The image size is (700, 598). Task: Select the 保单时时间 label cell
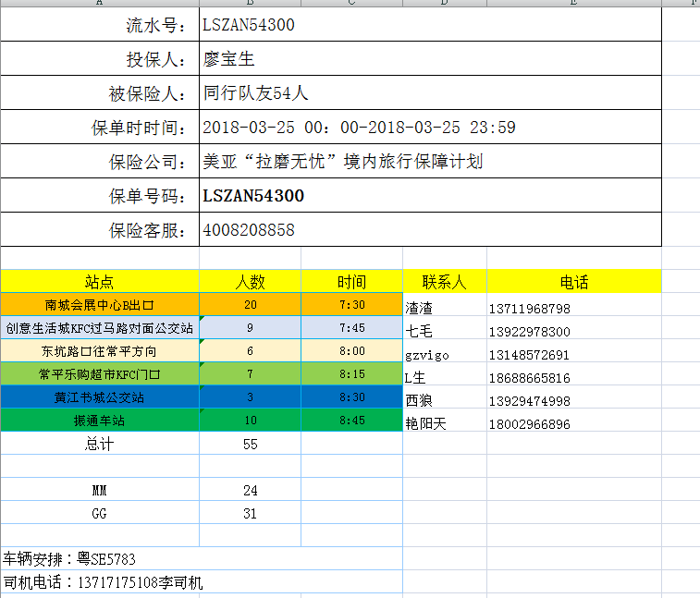100,128
